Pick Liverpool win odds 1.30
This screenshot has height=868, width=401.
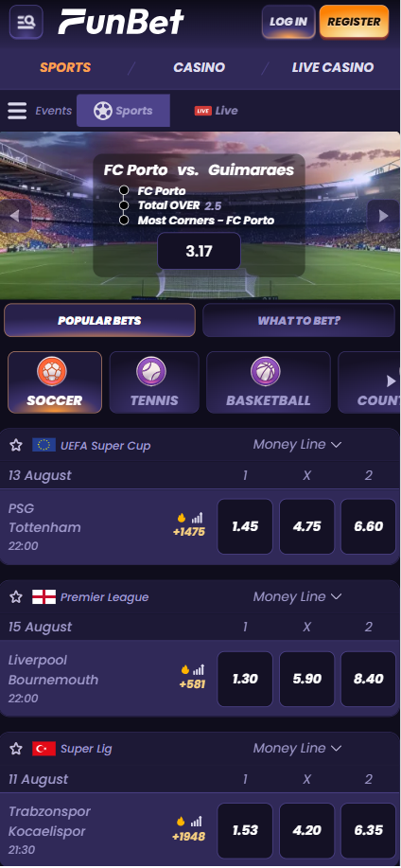[245, 679]
